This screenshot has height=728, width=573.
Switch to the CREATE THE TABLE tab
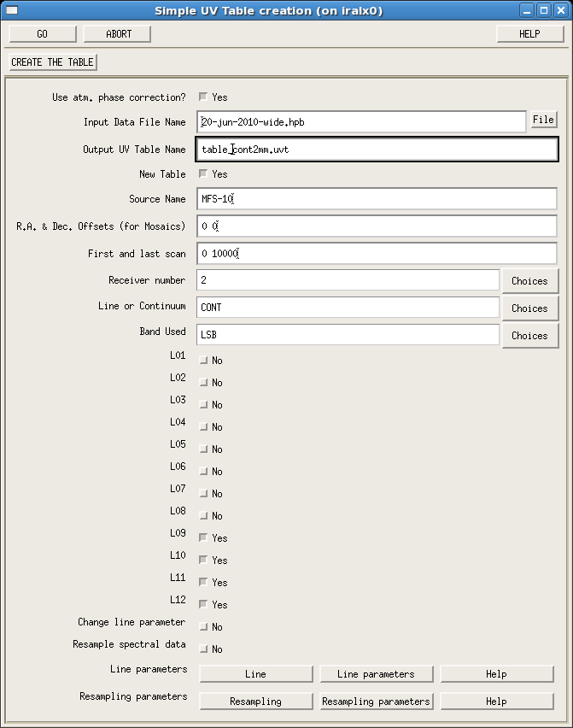51,62
